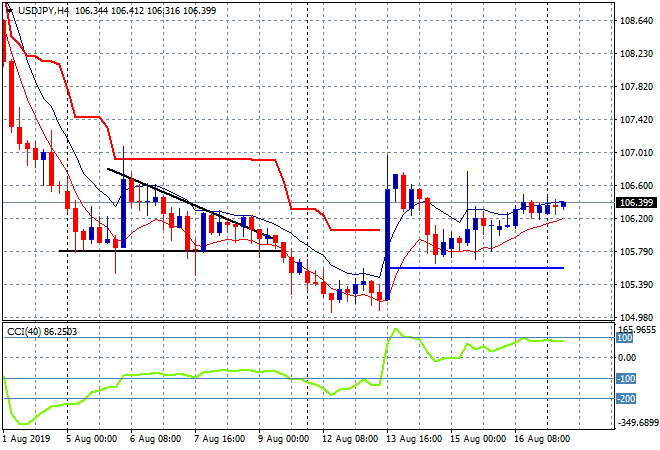Select the 105.390 price axis label

[636, 285]
